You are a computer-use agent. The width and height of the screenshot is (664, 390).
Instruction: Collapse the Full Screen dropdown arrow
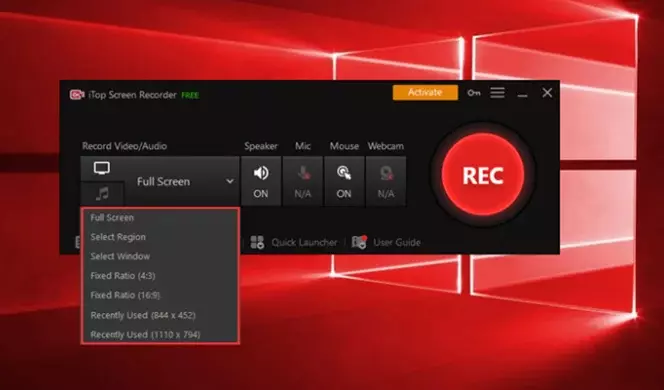[x=230, y=181]
